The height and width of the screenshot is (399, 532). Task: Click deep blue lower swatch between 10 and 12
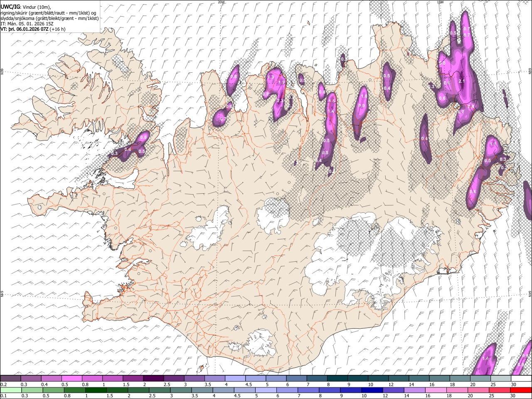click(372, 390)
